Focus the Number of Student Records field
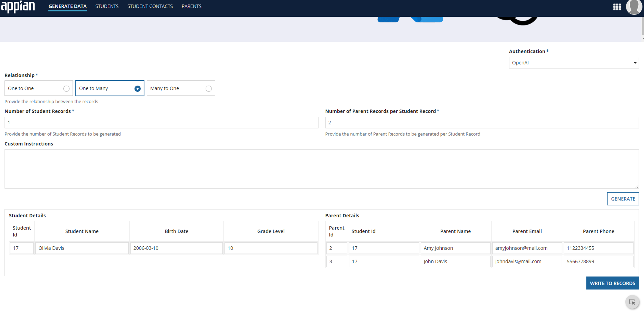This screenshot has width=644, height=312. (x=161, y=122)
